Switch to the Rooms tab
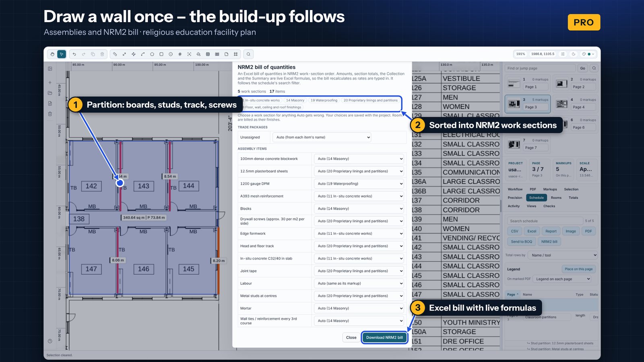 click(x=556, y=197)
